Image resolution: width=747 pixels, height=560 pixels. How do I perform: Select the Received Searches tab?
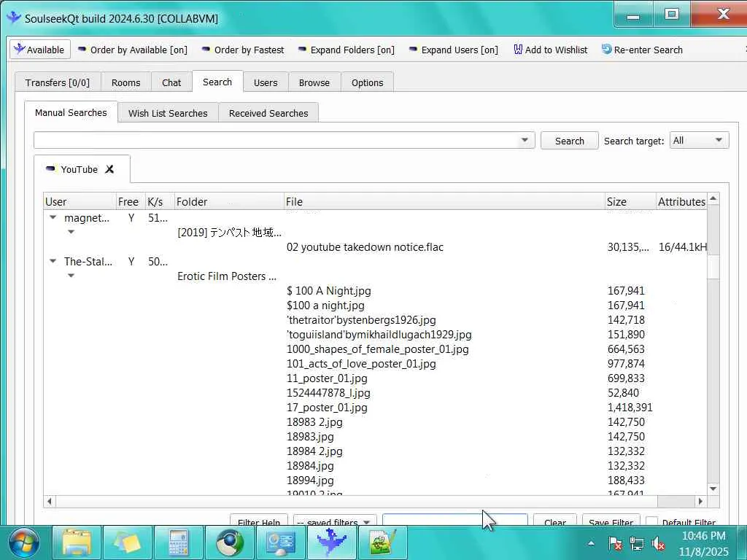click(x=268, y=113)
